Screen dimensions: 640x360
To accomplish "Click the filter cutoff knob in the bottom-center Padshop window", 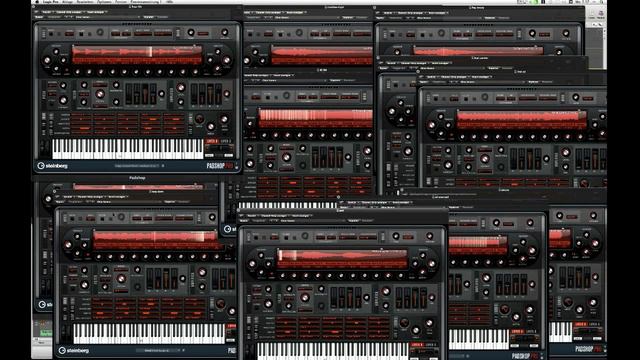I will click(305, 297).
